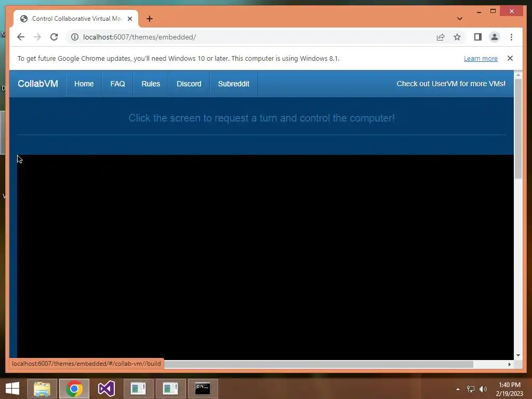The height and width of the screenshot is (399, 532).
Task: Click the CollabVM brand logo
Action: click(37, 84)
